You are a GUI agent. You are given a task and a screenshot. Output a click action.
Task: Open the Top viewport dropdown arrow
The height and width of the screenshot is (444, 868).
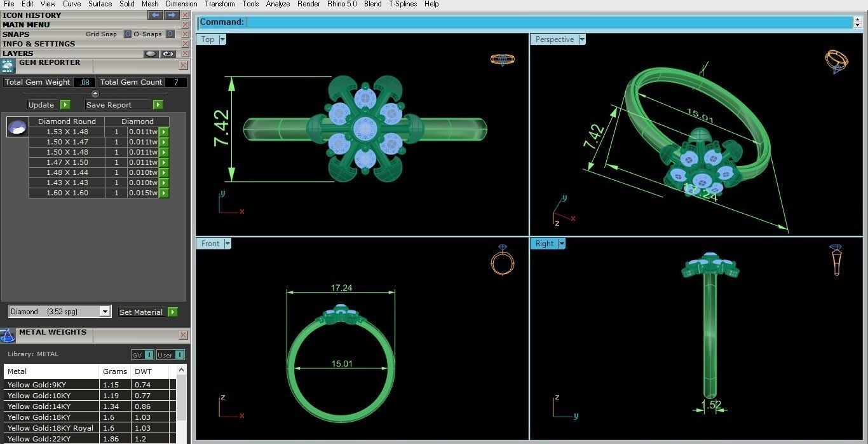[222, 39]
